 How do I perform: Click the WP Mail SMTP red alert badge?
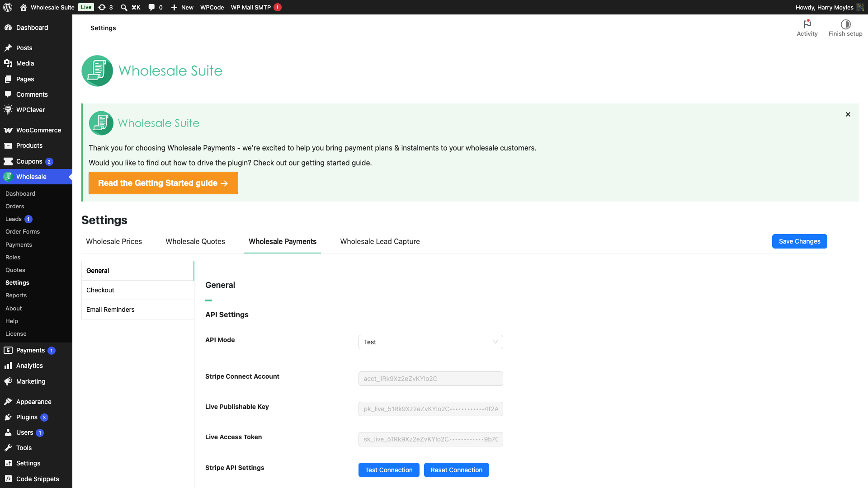click(x=278, y=7)
